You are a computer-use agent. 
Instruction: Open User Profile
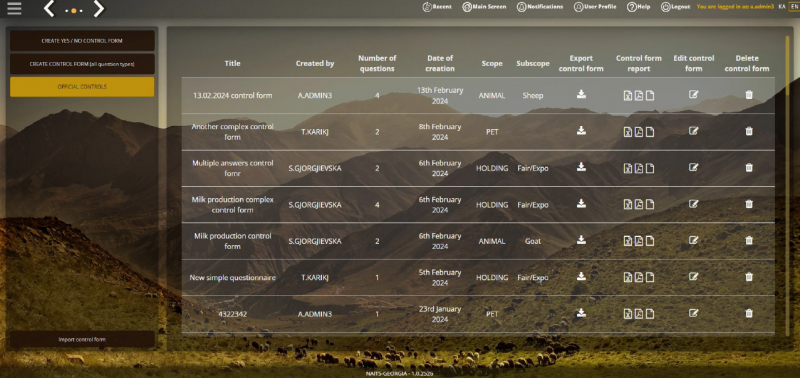595,7
